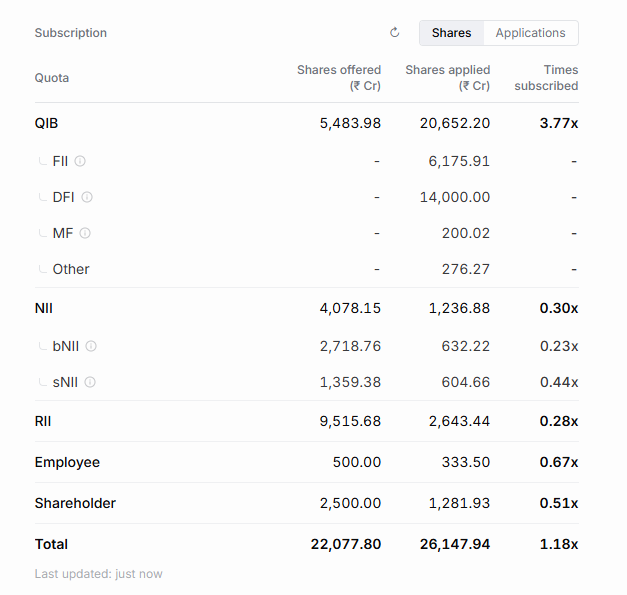The width and height of the screenshot is (627, 595).
Task: Select the Total row label
Action: pyautogui.click(x=51, y=544)
